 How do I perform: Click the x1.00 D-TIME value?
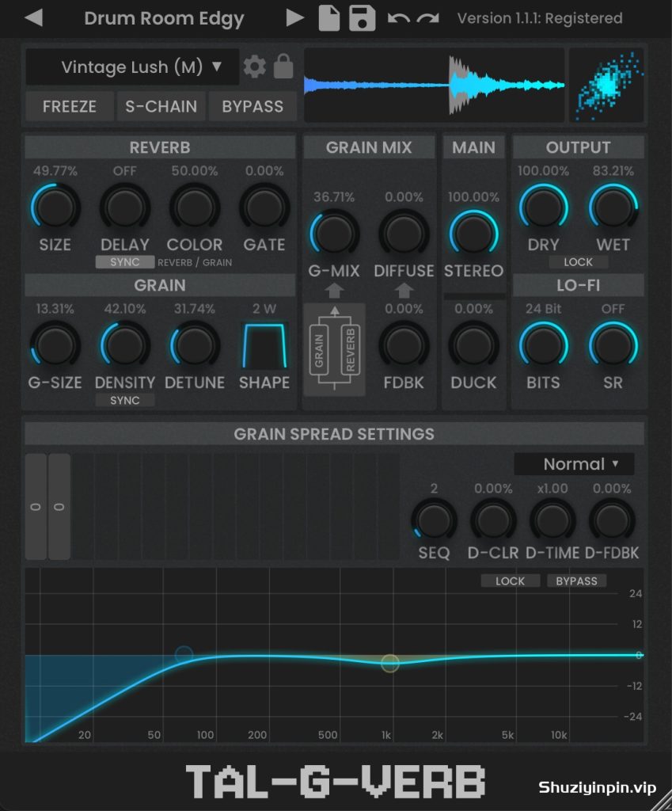pyautogui.click(x=552, y=488)
